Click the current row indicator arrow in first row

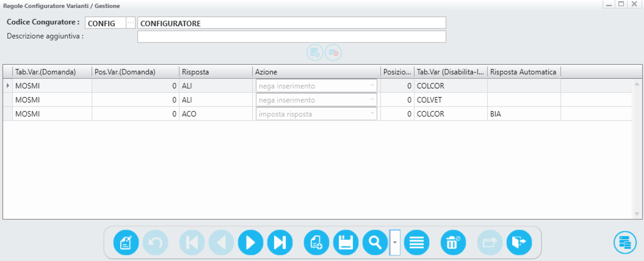8,86
